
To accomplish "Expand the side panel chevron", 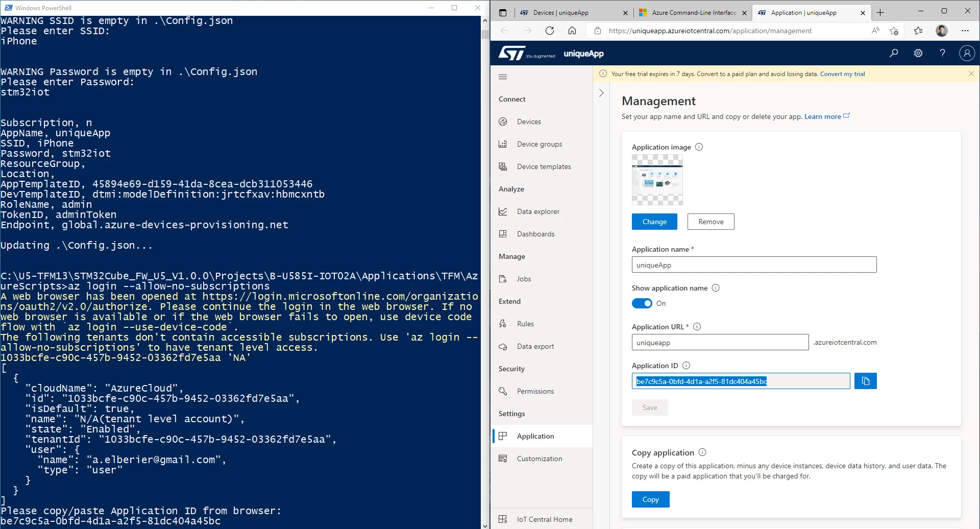I will pos(601,93).
